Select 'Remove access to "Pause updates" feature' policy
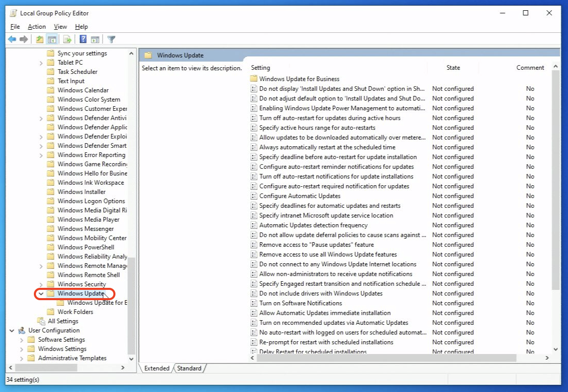Image resolution: width=568 pixels, height=392 pixels. coord(316,245)
